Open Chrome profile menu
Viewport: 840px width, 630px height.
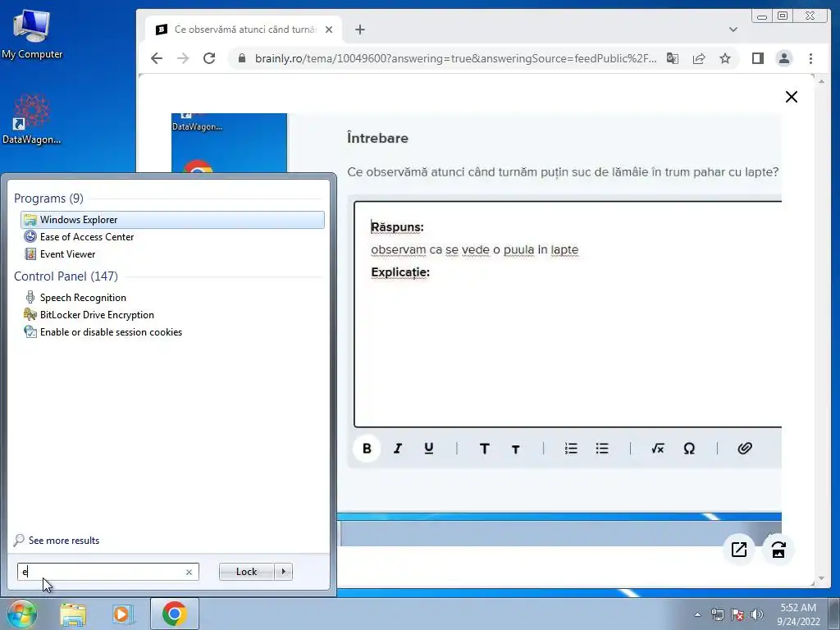pyautogui.click(x=783, y=58)
